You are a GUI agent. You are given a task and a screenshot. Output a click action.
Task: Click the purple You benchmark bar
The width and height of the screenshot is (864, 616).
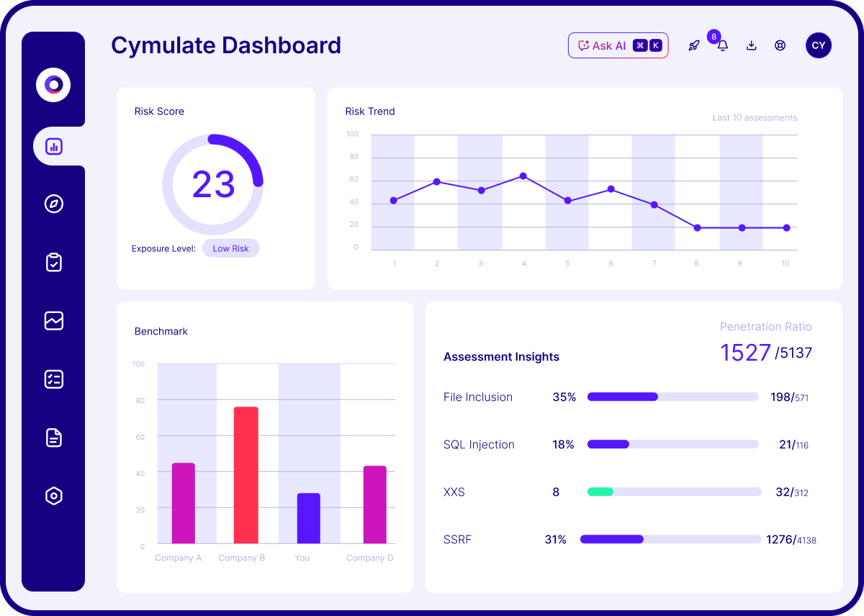[309, 518]
